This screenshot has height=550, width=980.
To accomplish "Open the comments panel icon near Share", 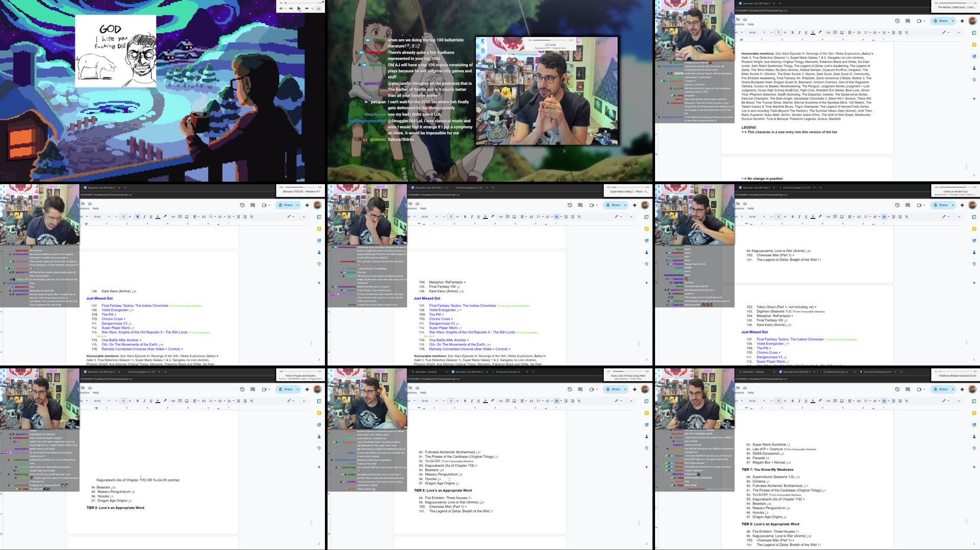I will [908, 21].
